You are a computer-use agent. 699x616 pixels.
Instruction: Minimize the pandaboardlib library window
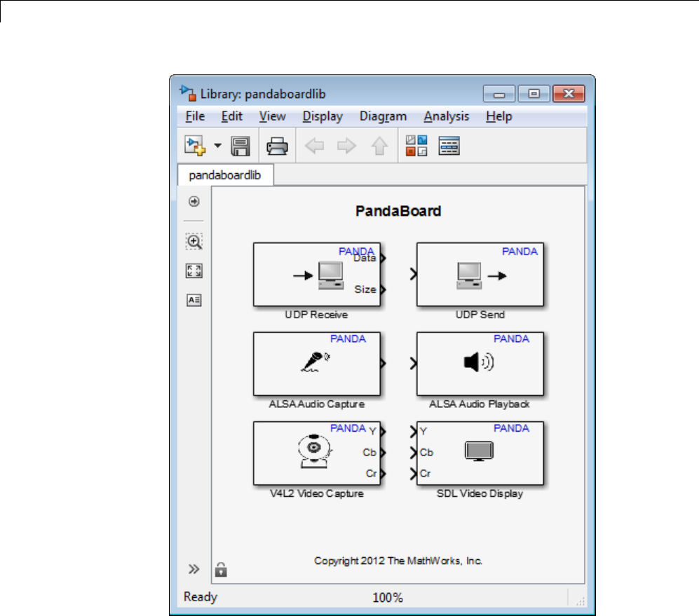pyautogui.click(x=499, y=94)
